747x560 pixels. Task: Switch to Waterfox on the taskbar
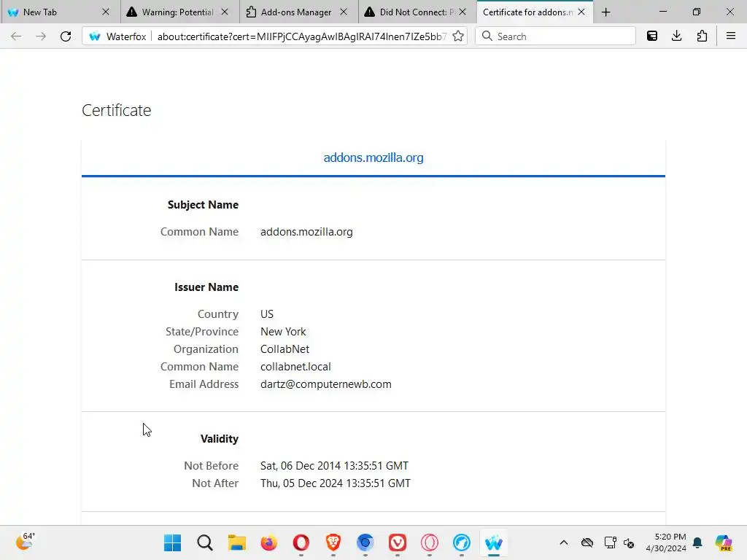(494, 542)
